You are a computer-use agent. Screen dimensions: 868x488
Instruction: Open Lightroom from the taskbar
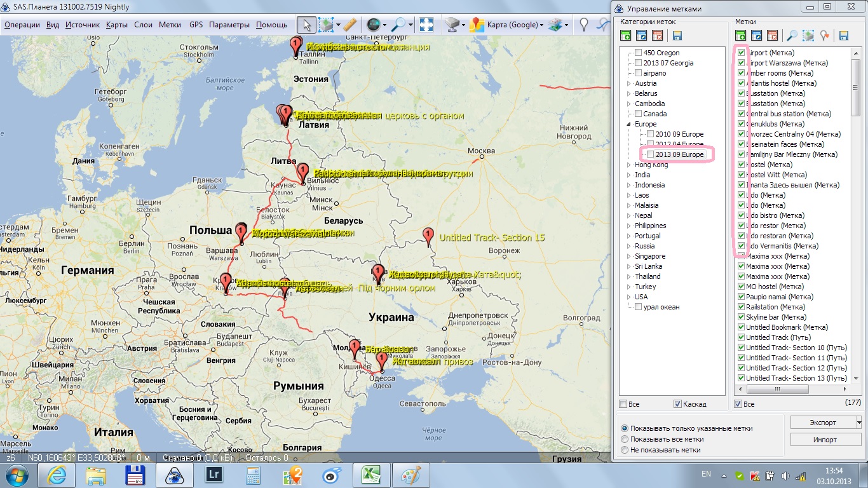pos(214,475)
